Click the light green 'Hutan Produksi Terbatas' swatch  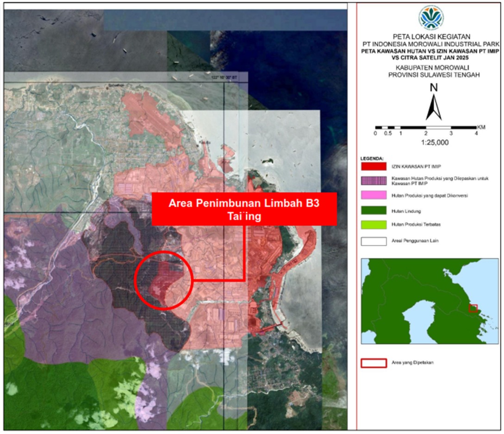tap(373, 224)
